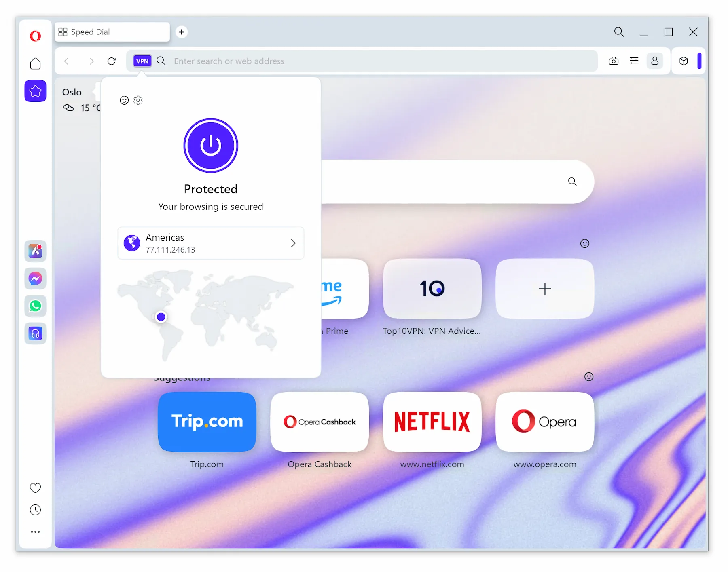Open the profile account icon
The width and height of the screenshot is (728, 572).
tap(655, 61)
